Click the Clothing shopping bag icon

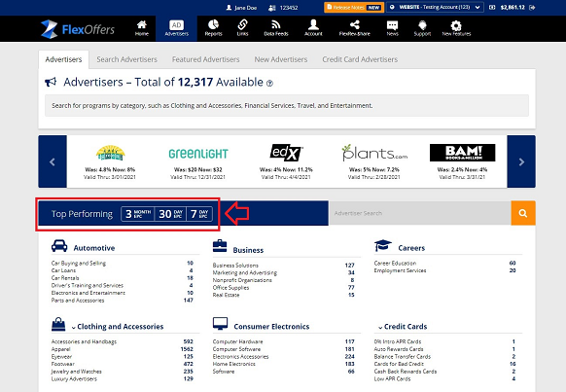pyautogui.click(x=58, y=324)
